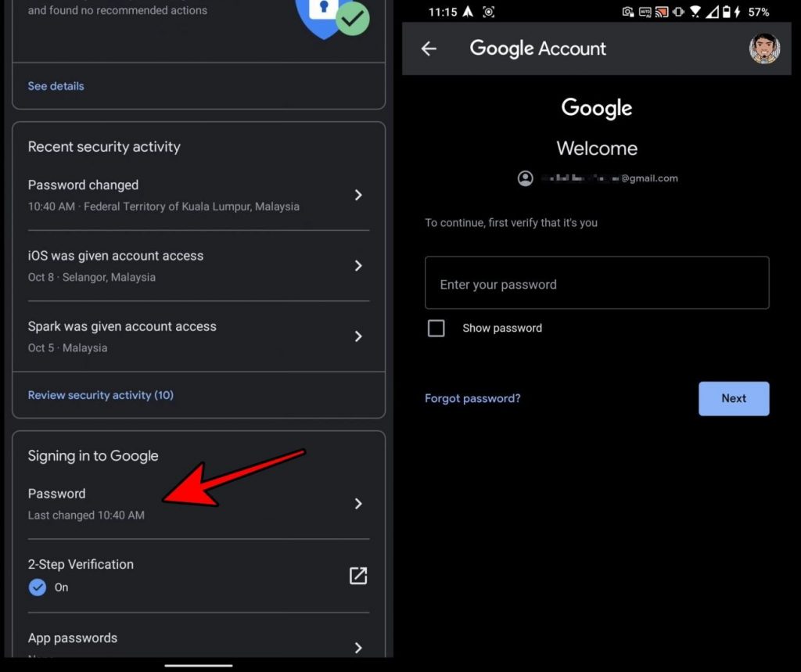Open Review security activity (10)
This screenshot has height=672, width=801.
pos(101,395)
